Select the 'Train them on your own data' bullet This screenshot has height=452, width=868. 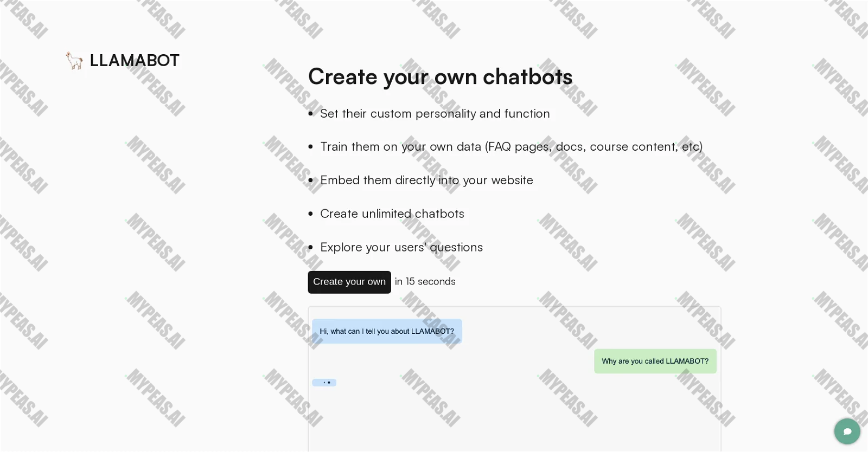[511, 147]
